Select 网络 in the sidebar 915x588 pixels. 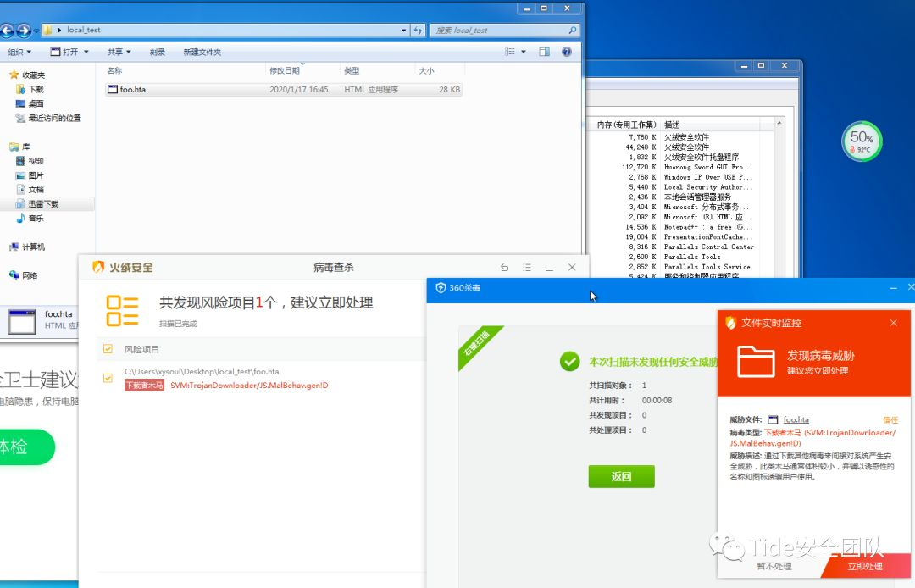[24, 275]
